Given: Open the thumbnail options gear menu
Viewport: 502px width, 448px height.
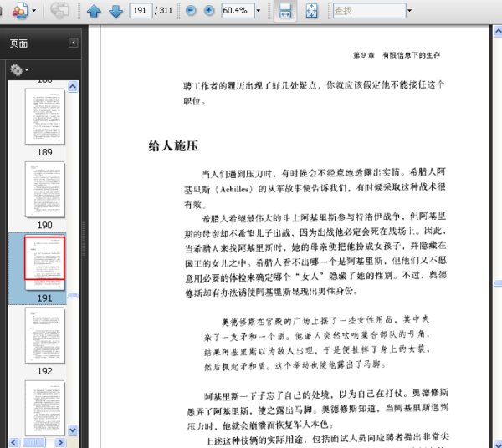Looking at the screenshot, I should pyautogui.click(x=18, y=69).
